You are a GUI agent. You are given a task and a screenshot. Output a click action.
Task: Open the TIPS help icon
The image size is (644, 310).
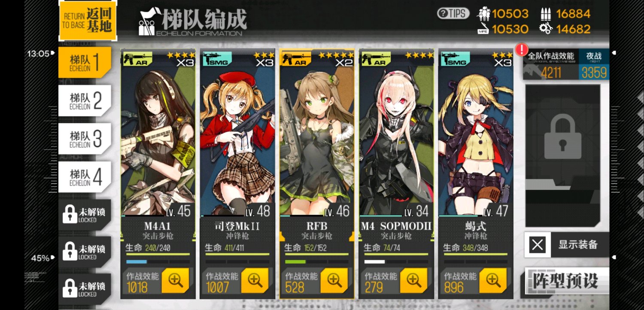(453, 13)
